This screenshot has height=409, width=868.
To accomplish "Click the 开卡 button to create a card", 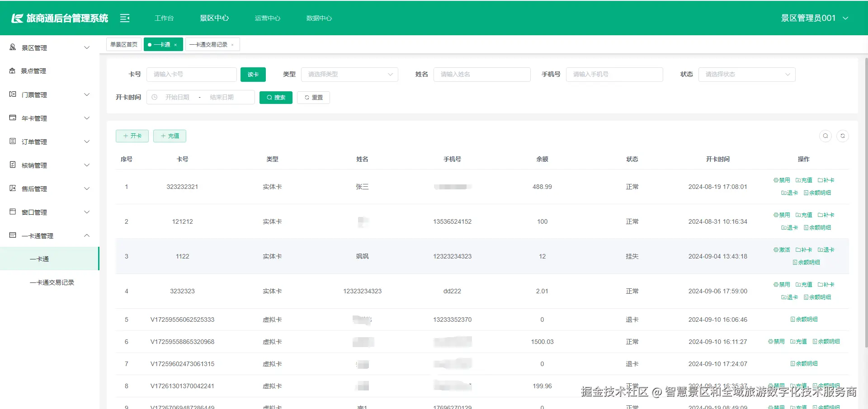I will [132, 136].
